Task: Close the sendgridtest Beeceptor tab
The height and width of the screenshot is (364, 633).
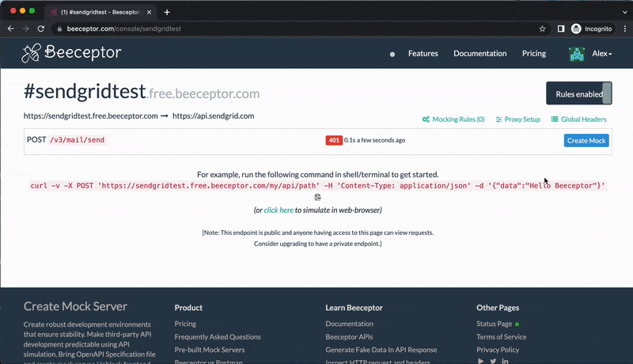Action: [x=149, y=12]
